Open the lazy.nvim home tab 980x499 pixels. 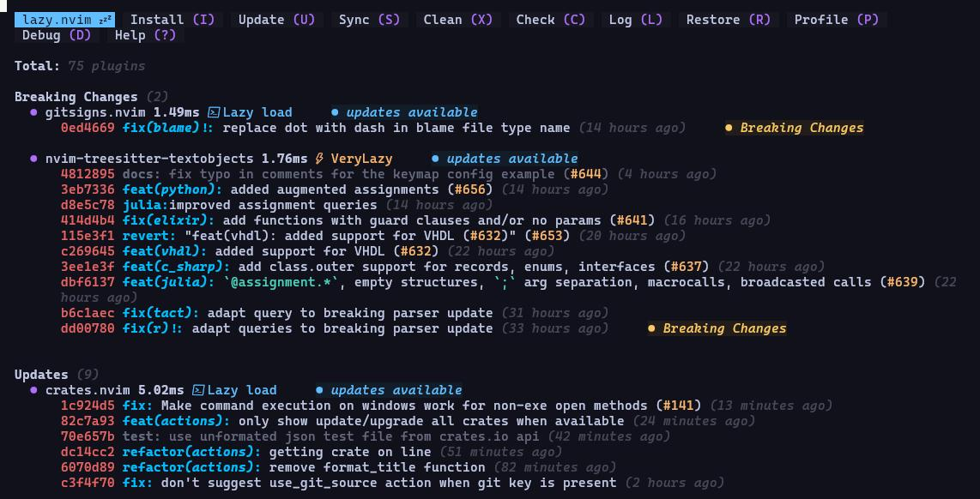click(x=64, y=20)
